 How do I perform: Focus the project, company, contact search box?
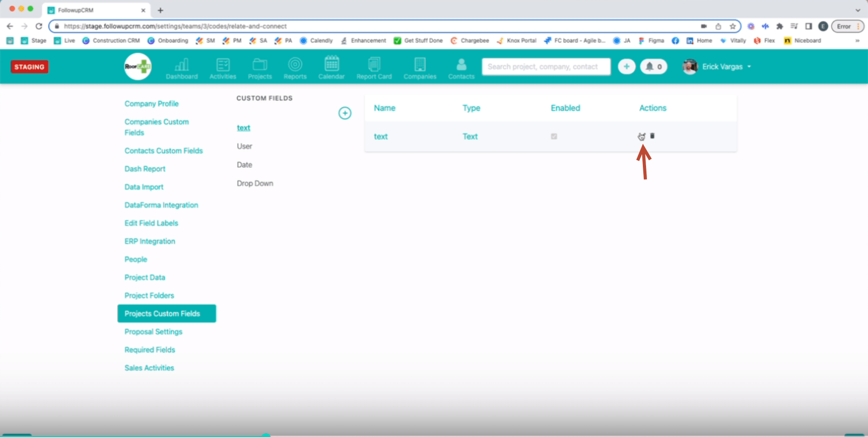[546, 66]
